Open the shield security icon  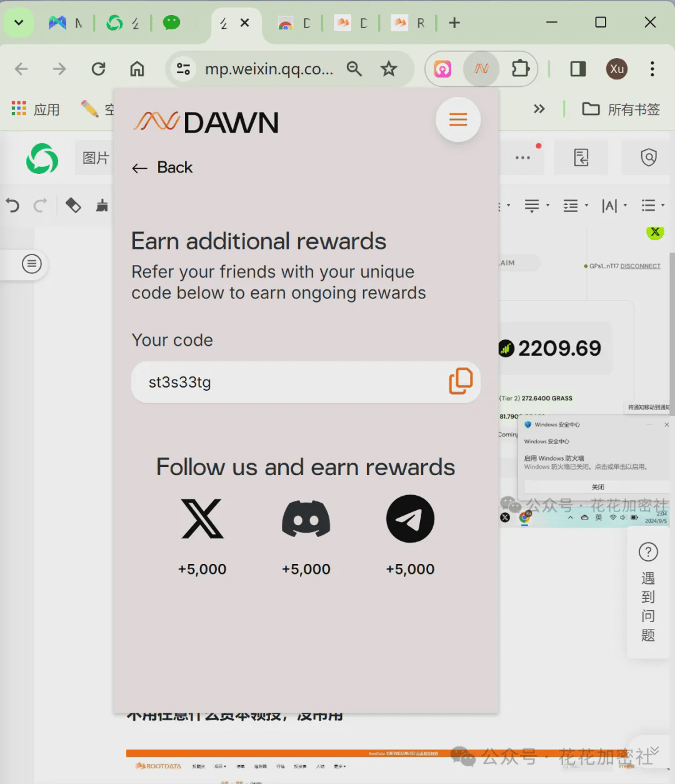(649, 158)
